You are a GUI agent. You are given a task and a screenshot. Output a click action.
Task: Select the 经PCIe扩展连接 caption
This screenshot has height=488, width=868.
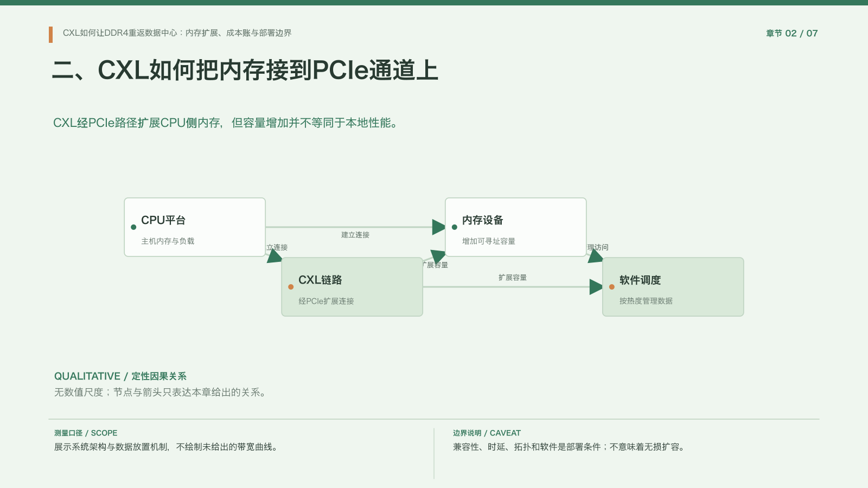click(x=326, y=301)
